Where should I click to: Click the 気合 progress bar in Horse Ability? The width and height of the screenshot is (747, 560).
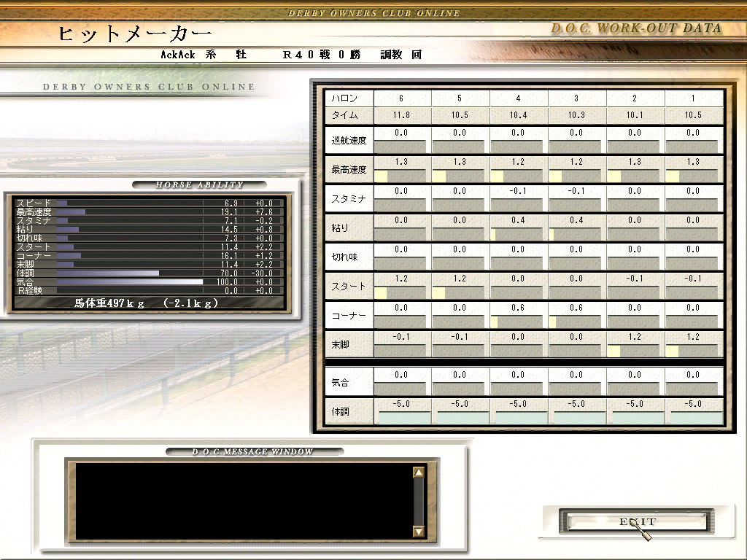(130, 282)
